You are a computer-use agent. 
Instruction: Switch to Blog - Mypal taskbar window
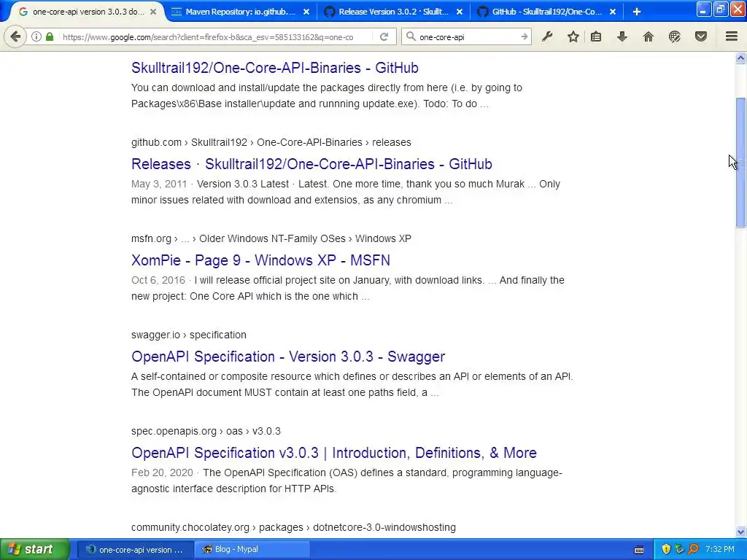pyautogui.click(x=252, y=550)
